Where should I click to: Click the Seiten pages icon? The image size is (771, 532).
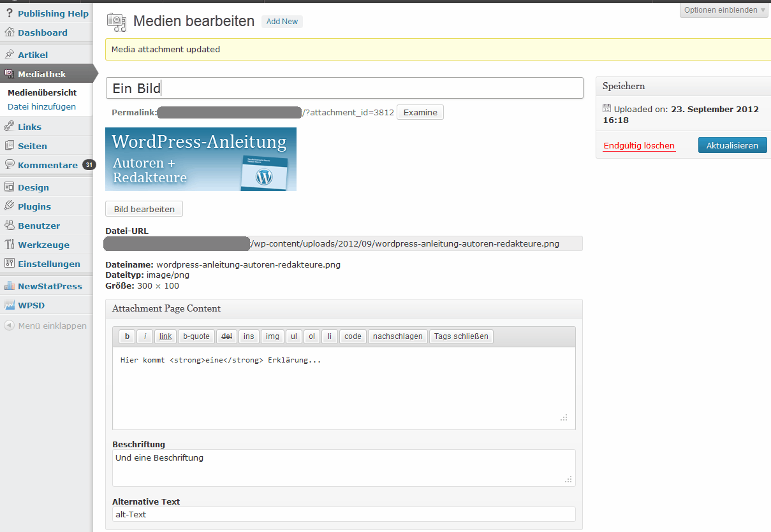[x=9, y=146]
